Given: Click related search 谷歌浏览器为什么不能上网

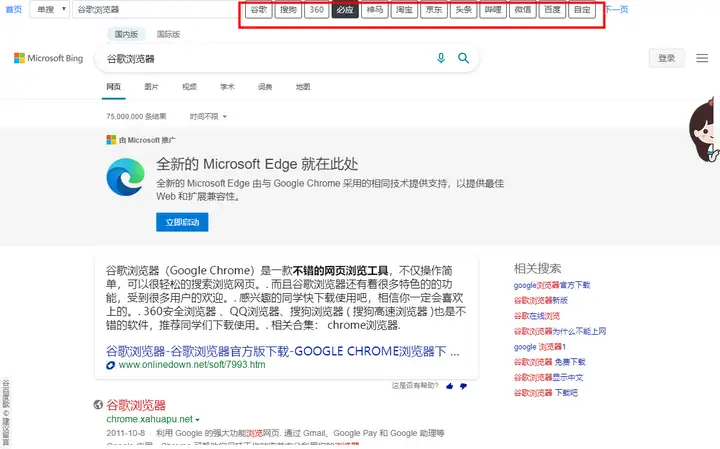Looking at the screenshot, I should [x=560, y=331].
